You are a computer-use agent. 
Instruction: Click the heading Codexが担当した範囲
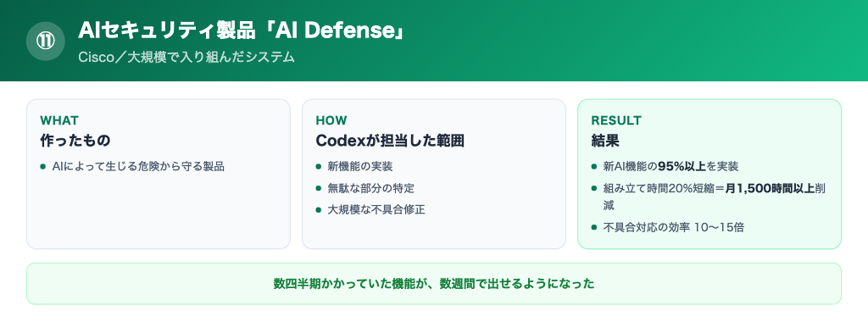(390, 141)
